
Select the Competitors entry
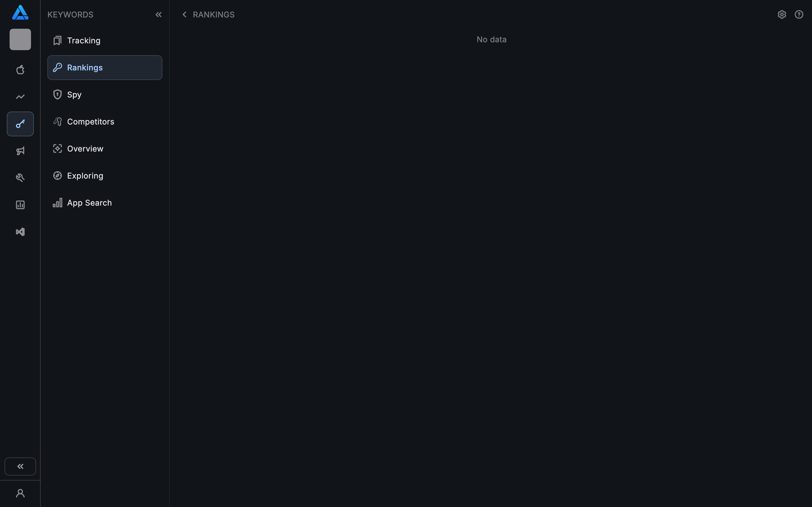90,121
